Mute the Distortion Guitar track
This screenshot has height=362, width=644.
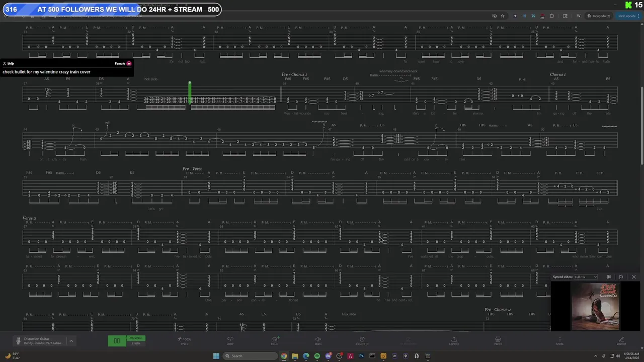coord(318,341)
